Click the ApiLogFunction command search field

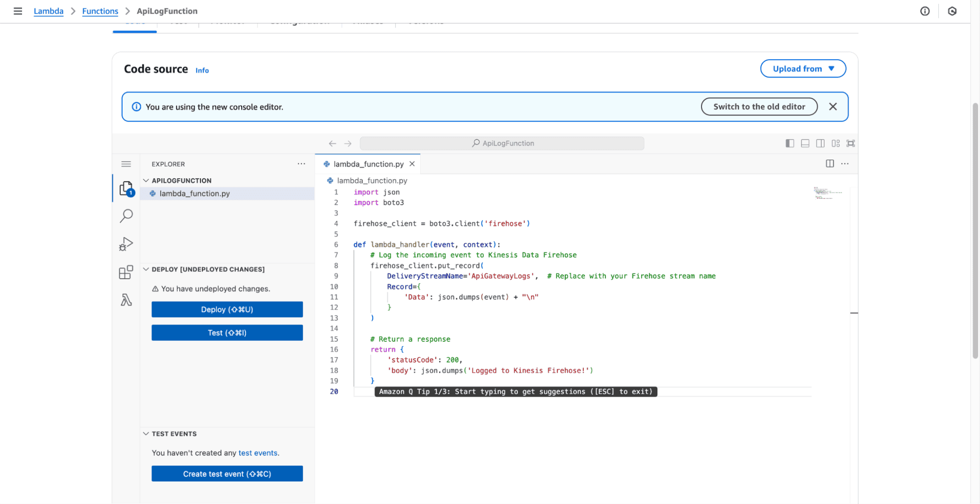(502, 144)
